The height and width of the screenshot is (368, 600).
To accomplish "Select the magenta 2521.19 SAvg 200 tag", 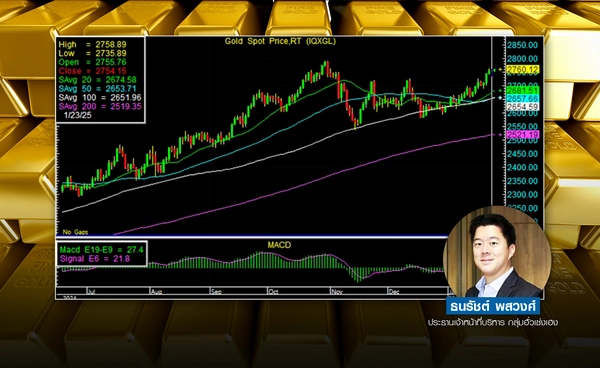I will tap(523, 135).
